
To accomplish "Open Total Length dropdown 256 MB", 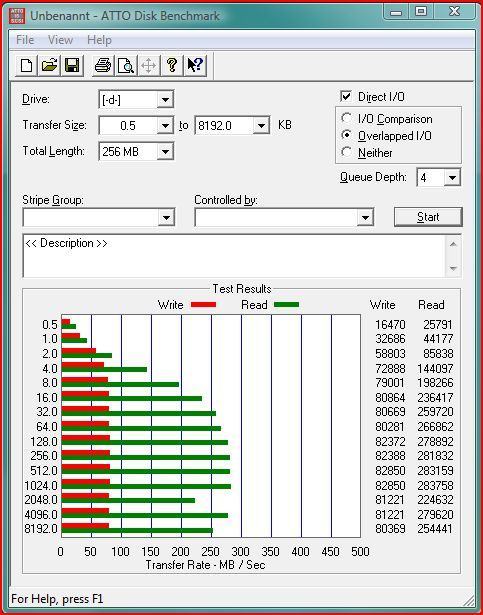I will (165, 152).
